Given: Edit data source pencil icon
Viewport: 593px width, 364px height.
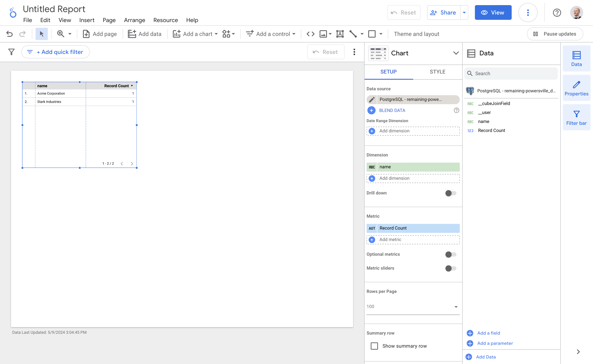Looking at the screenshot, I should tap(372, 99).
